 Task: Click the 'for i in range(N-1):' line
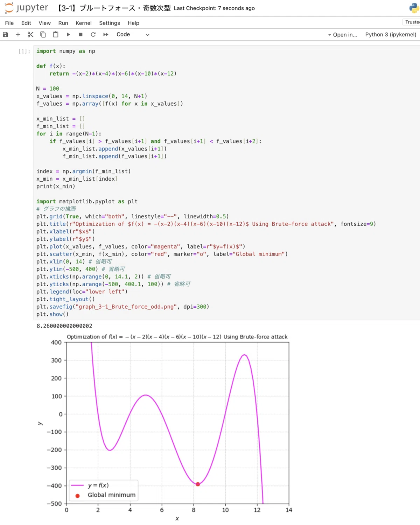click(69, 134)
